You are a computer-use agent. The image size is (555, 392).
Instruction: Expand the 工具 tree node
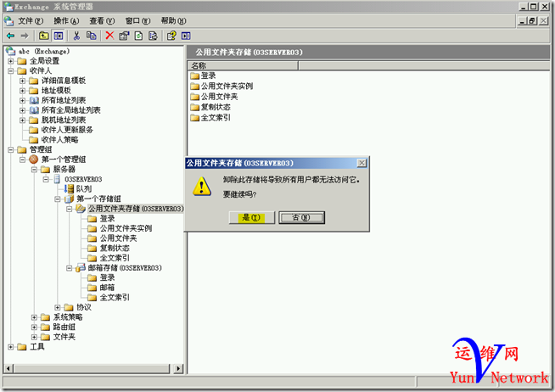click(11, 347)
